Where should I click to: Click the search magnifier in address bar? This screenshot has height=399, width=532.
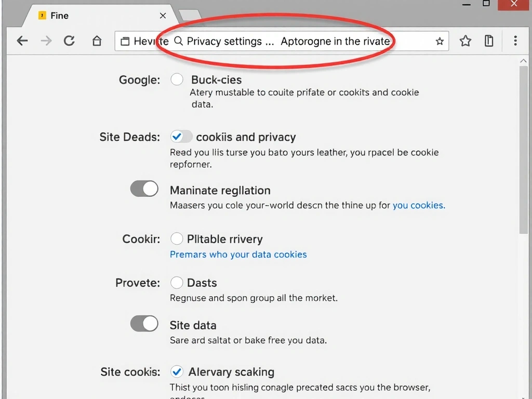pos(178,41)
